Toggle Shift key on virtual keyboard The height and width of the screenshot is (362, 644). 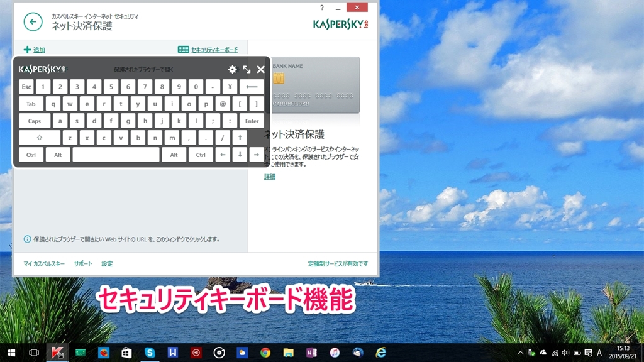click(x=40, y=138)
